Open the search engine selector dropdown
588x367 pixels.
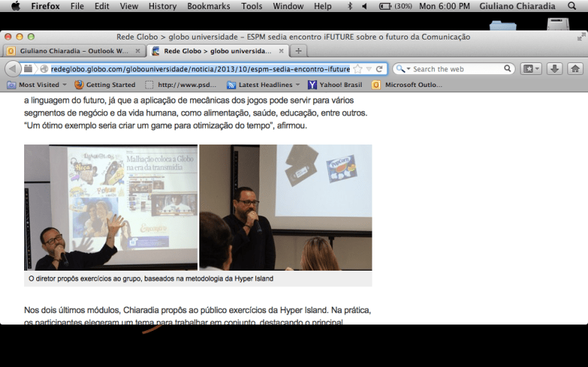click(403, 69)
